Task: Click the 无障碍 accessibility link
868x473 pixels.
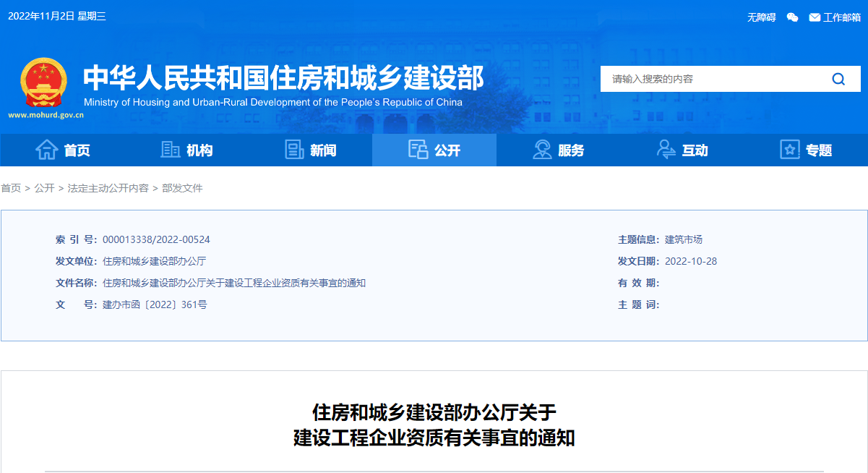Action: tap(761, 17)
